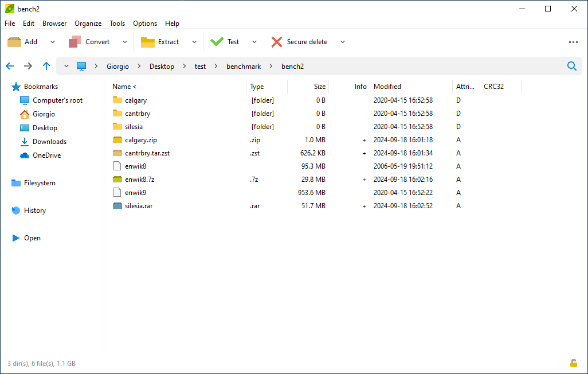Open the Tools menu

coord(117,24)
